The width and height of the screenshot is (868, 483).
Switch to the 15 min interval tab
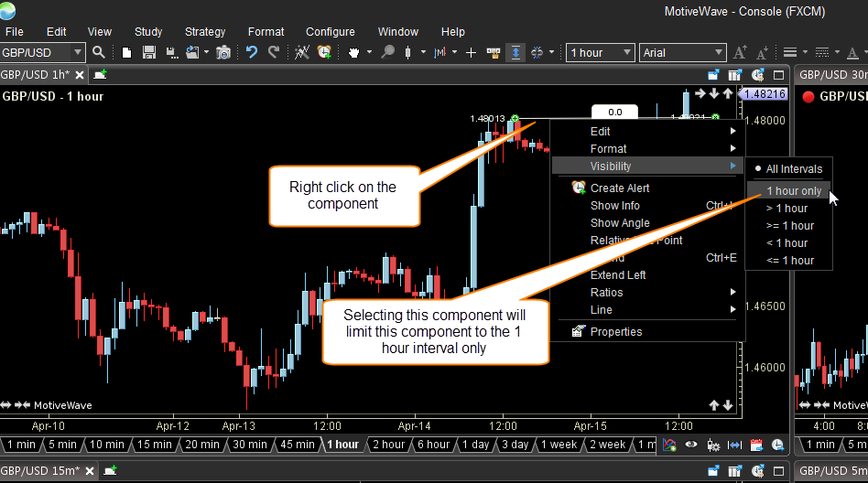coord(155,445)
